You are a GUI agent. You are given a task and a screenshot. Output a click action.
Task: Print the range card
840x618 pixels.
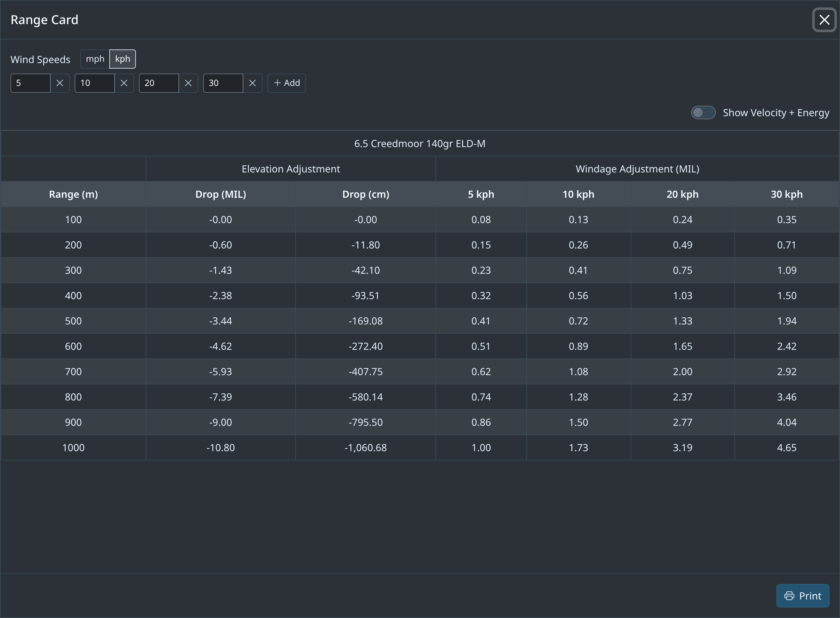803,595
